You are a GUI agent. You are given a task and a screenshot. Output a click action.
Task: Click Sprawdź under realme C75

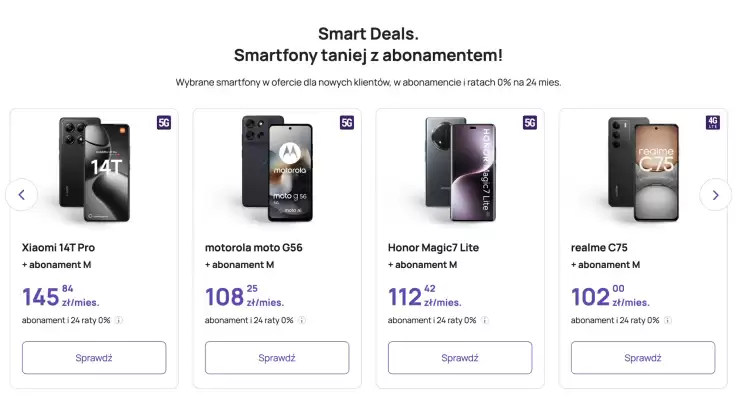tap(643, 357)
